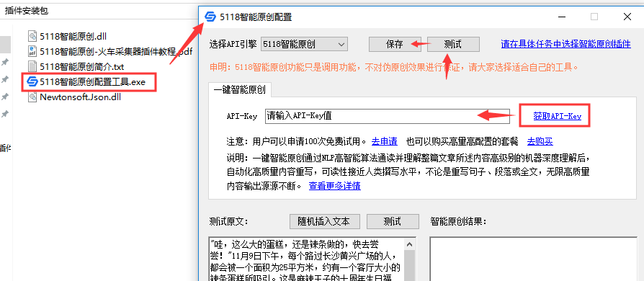Image resolution: width=644 pixels, height=281 pixels.
Task: Click the 测试 button next to 保存
Action: pyautogui.click(x=453, y=45)
